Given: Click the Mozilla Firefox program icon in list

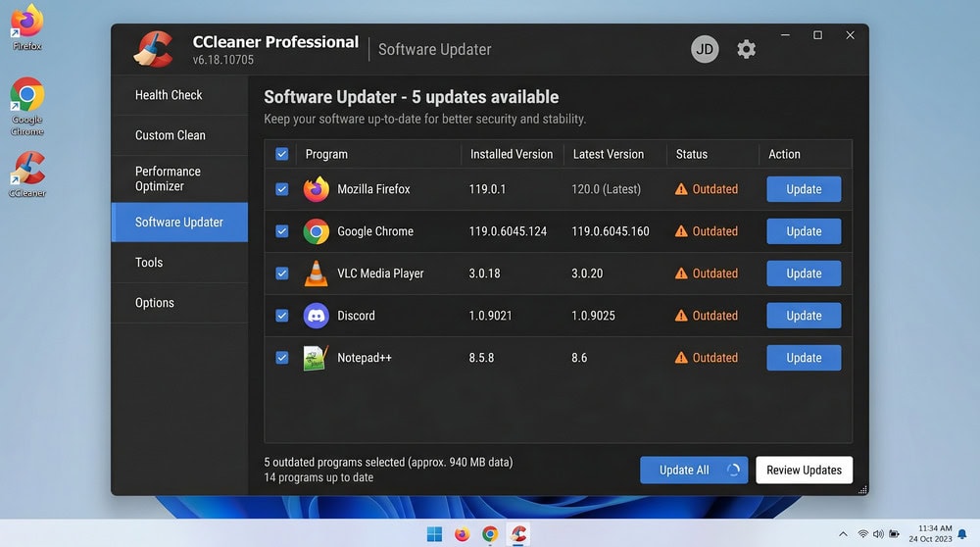Looking at the screenshot, I should click(x=317, y=189).
